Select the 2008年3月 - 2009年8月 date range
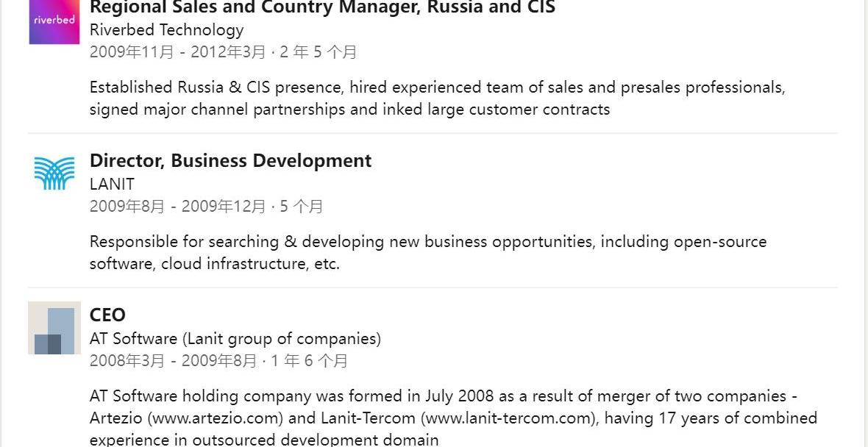The width and height of the screenshot is (868, 447). tap(174, 361)
